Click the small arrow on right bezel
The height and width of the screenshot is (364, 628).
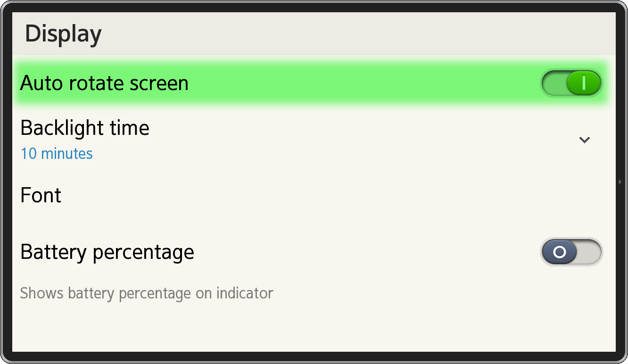pos(620,182)
